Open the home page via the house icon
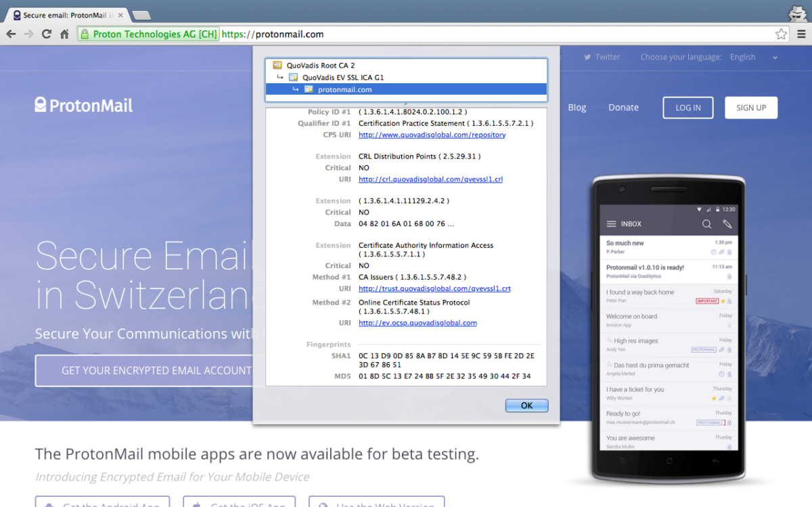Screen dimensions: 812x507 coord(65,34)
